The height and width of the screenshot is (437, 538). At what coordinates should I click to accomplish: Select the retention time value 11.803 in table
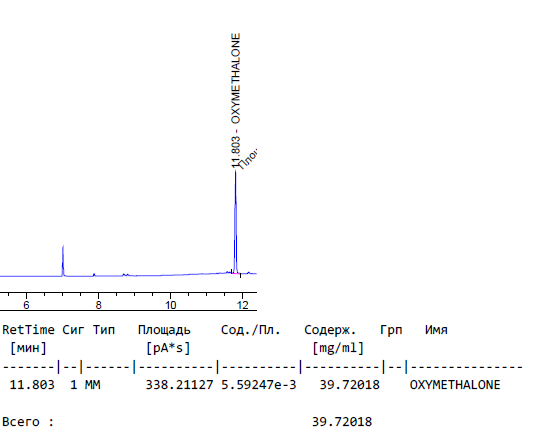point(32,385)
